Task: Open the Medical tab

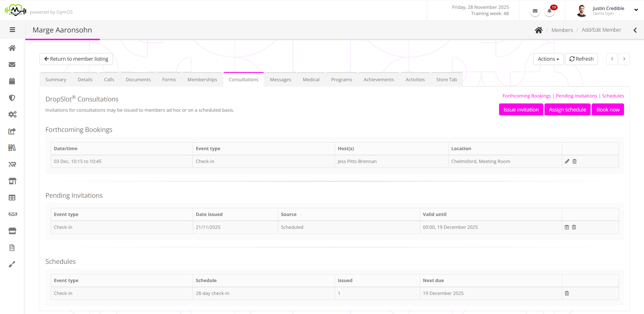Action: click(x=311, y=79)
